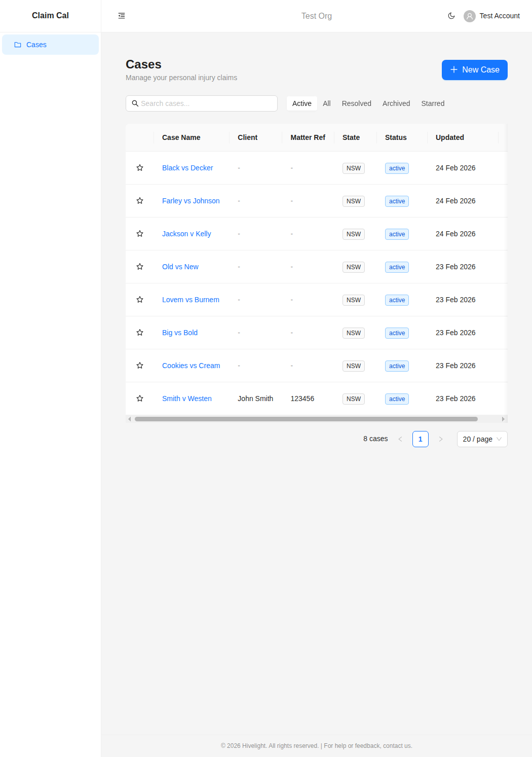Collapse the sidebar using the menu icon
This screenshot has width=532, height=757.
coord(121,16)
